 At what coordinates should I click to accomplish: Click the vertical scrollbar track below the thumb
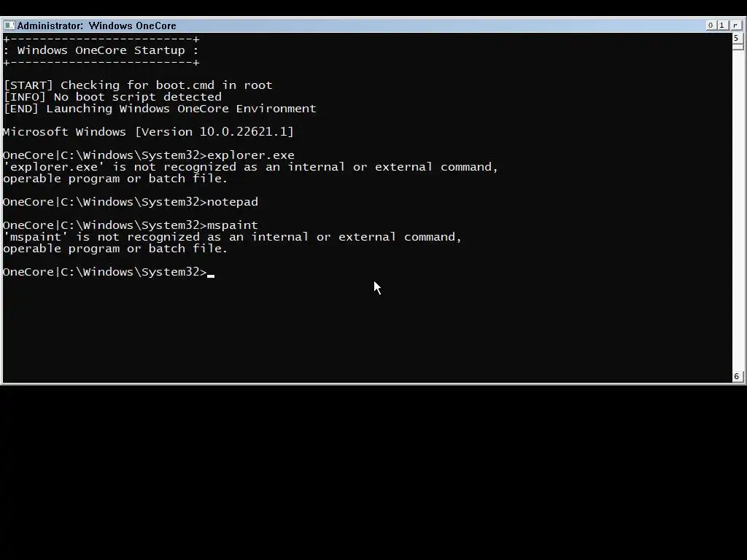(x=737, y=209)
